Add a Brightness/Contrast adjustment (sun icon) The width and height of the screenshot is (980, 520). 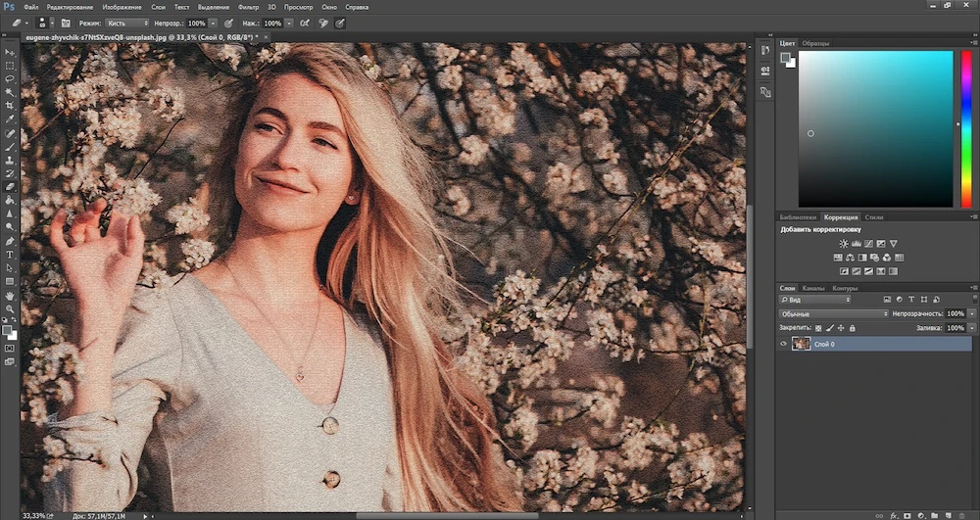pyautogui.click(x=843, y=243)
